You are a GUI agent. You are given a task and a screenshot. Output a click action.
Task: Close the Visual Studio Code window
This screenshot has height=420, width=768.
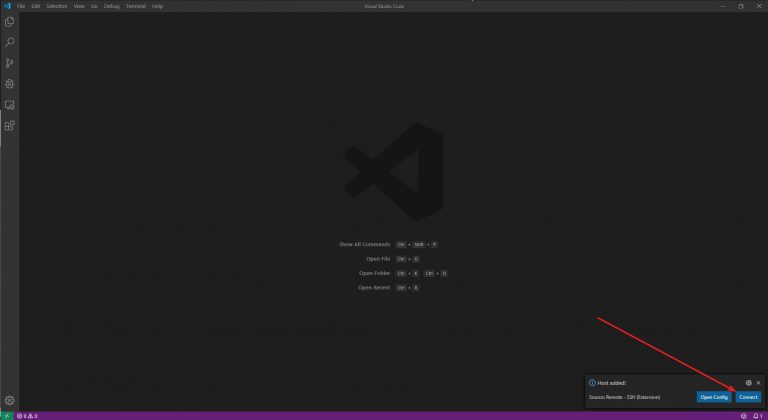point(759,6)
